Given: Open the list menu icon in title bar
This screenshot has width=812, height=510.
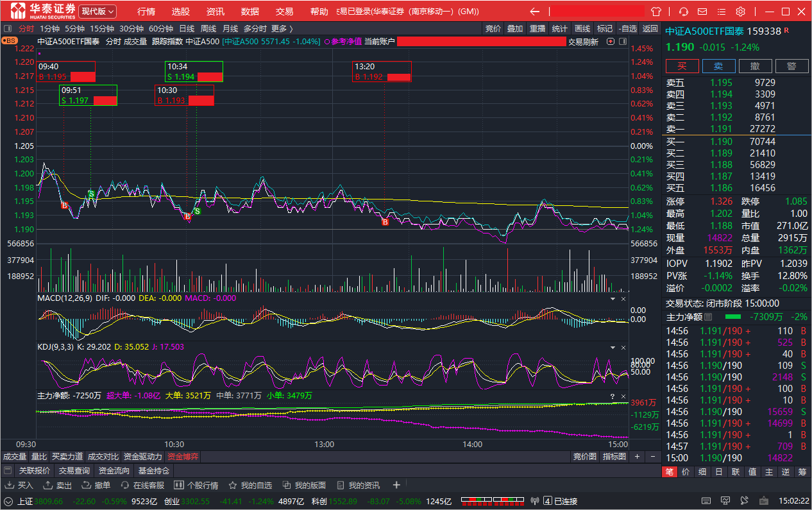Looking at the screenshot, I should (722, 12).
